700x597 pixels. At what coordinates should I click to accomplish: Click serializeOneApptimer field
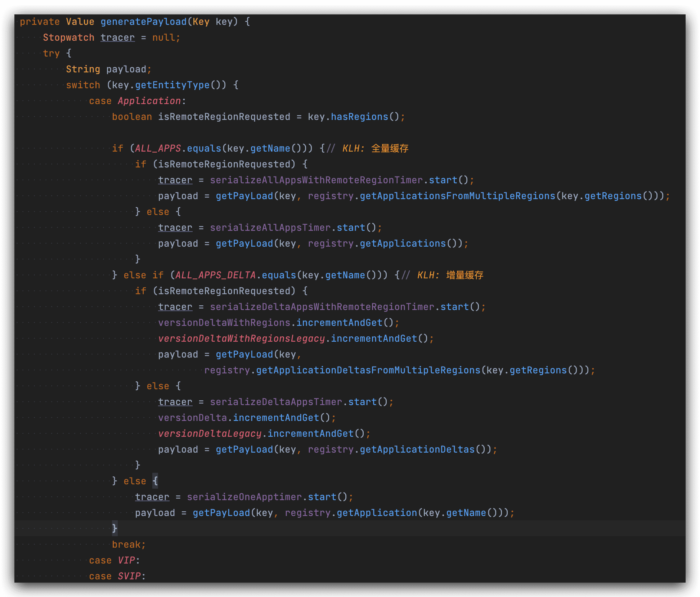point(244,497)
